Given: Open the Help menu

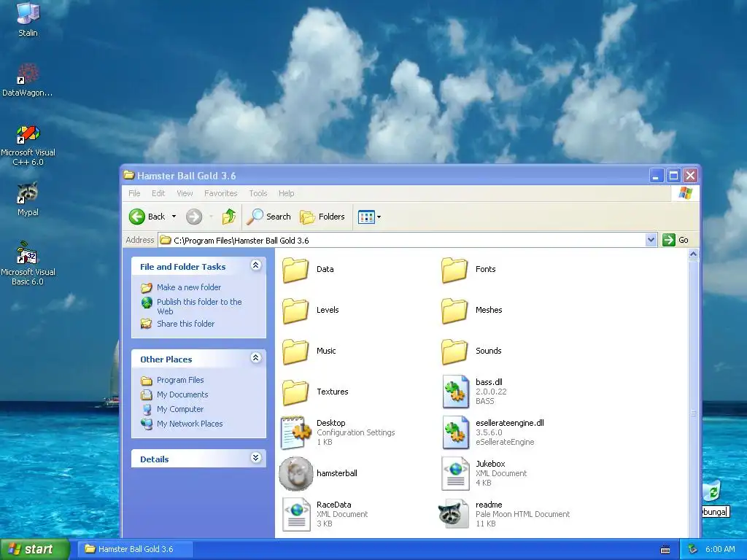Looking at the screenshot, I should point(286,193).
